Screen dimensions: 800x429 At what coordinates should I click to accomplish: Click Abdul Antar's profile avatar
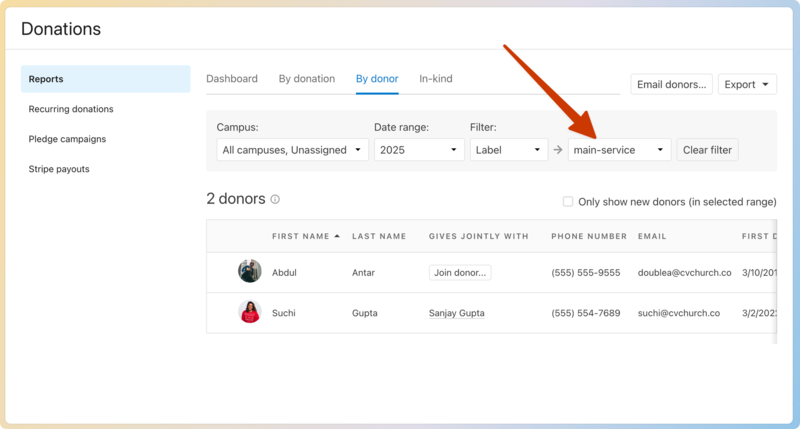[x=250, y=271]
